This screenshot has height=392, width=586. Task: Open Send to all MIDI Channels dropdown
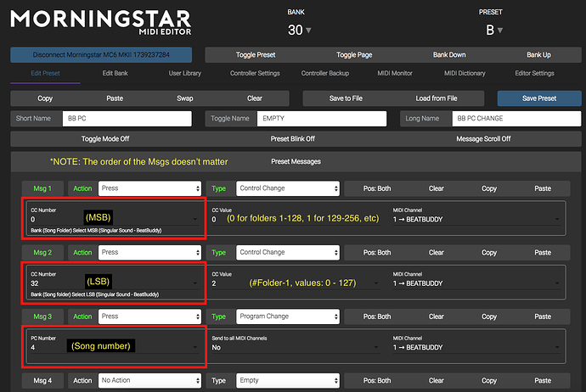[296, 347]
